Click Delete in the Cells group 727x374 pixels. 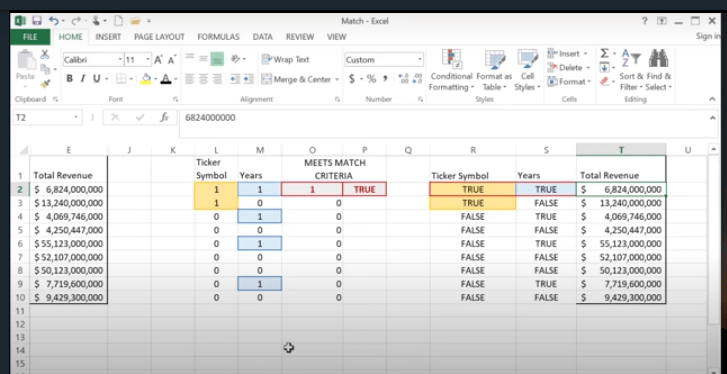(568, 67)
